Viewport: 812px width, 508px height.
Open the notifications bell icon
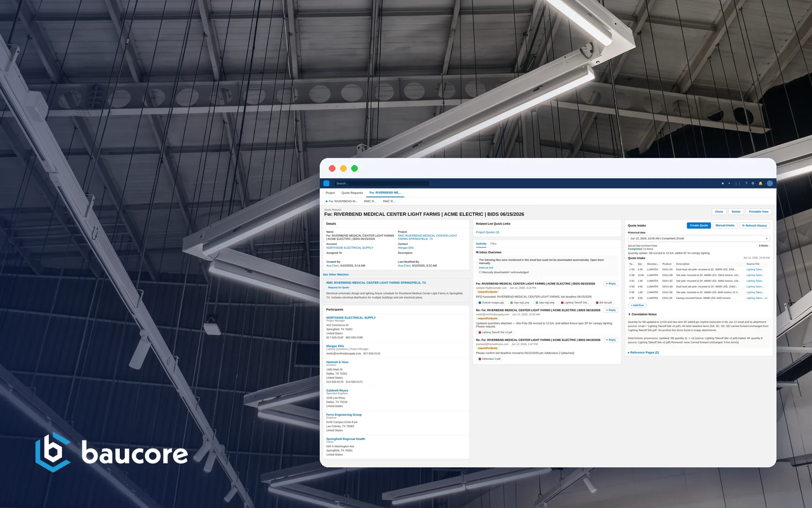point(760,183)
